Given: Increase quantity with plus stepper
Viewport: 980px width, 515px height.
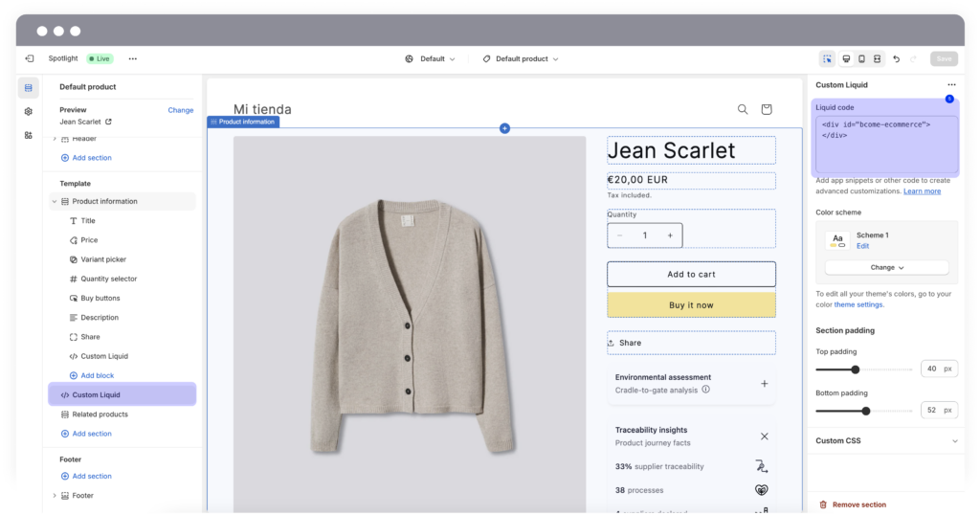Looking at the screenshot, I should [670, 235].
